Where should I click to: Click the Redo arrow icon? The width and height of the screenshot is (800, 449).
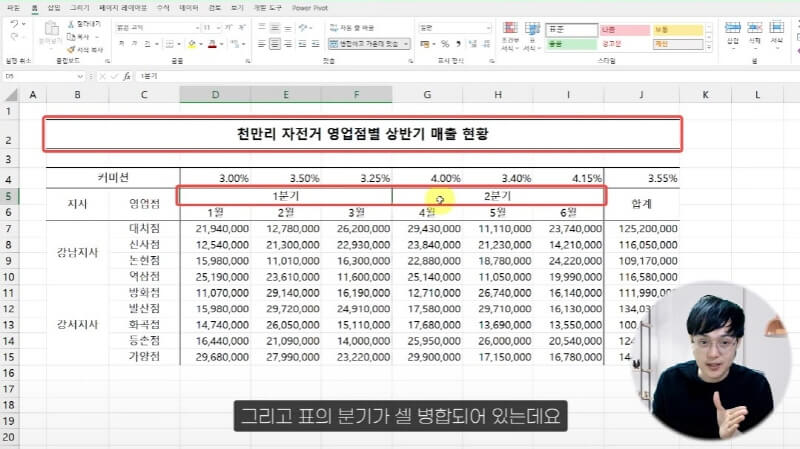click(14, 37)
